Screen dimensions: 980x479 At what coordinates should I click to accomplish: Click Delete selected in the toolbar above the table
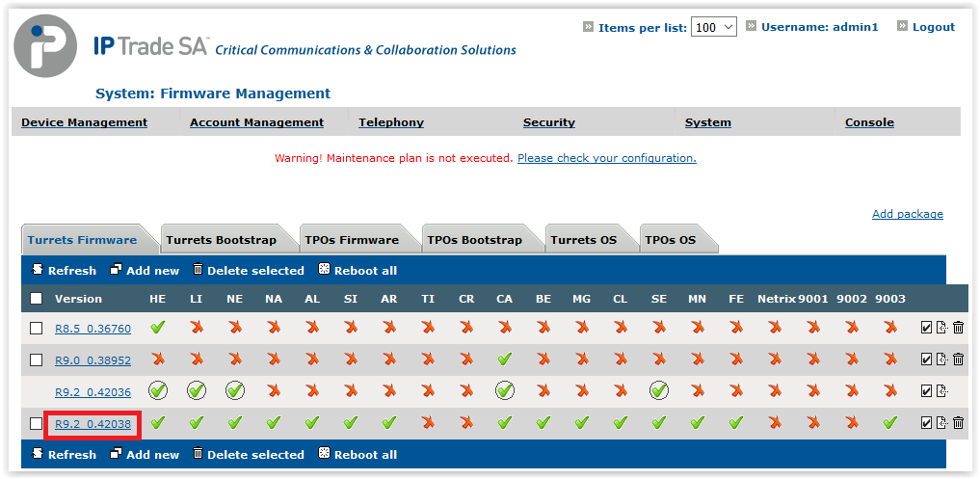249,271
